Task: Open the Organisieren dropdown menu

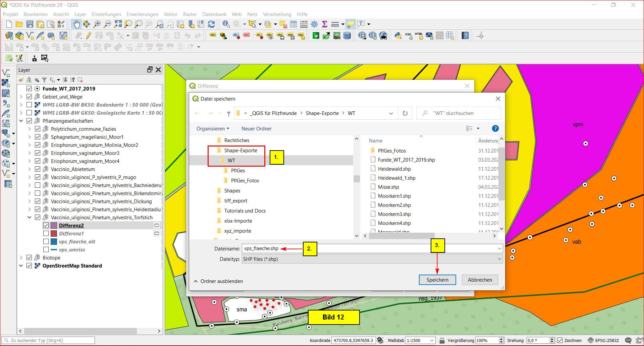Action: (x=213, y=129)
